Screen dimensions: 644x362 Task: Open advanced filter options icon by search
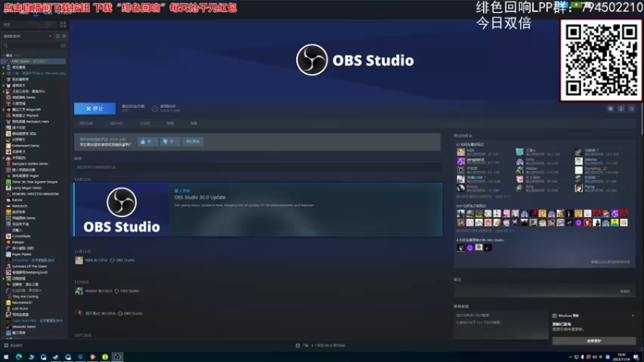coord(63,46)
